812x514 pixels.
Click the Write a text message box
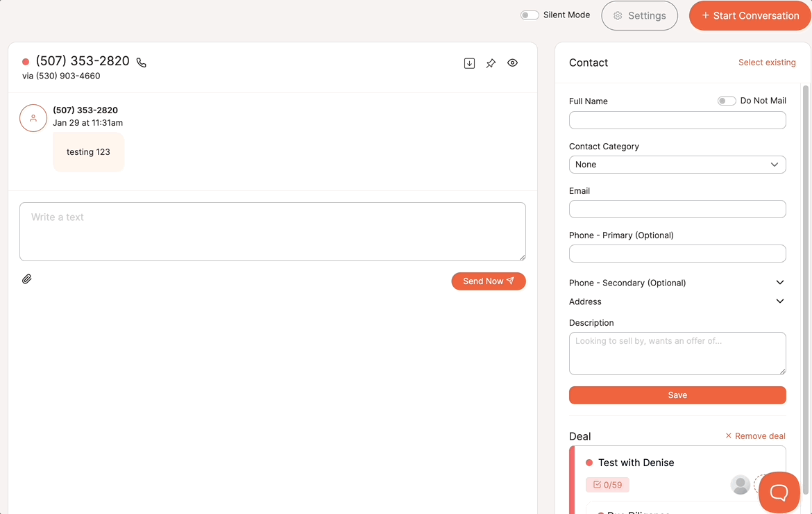[x=272, y=231]
